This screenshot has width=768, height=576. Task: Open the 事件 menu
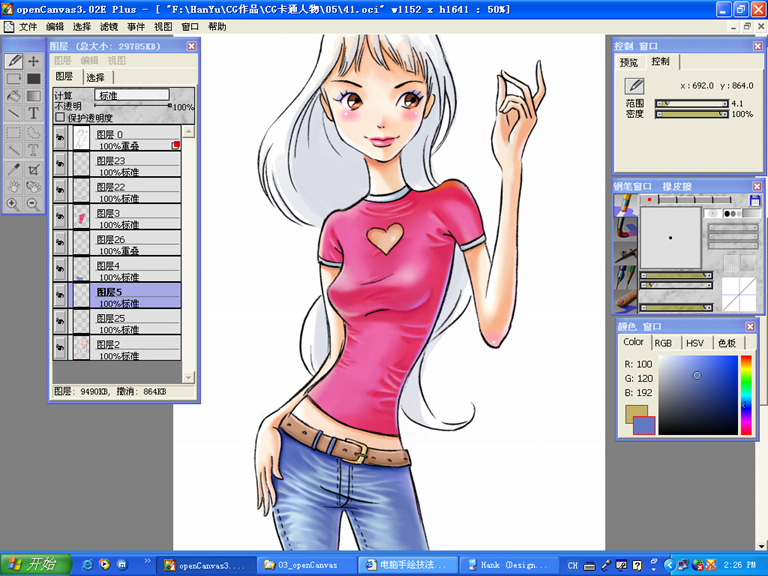(136, 26)
